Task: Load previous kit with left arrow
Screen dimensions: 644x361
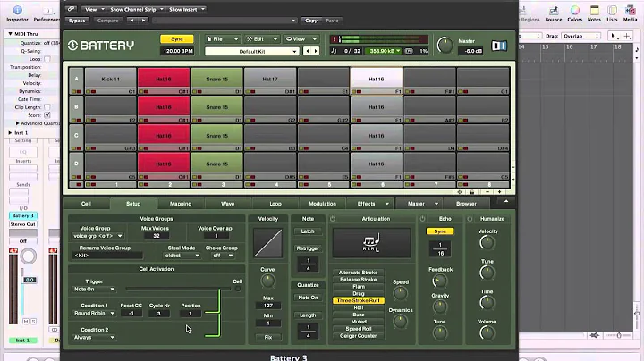Action: coord(308,51)
